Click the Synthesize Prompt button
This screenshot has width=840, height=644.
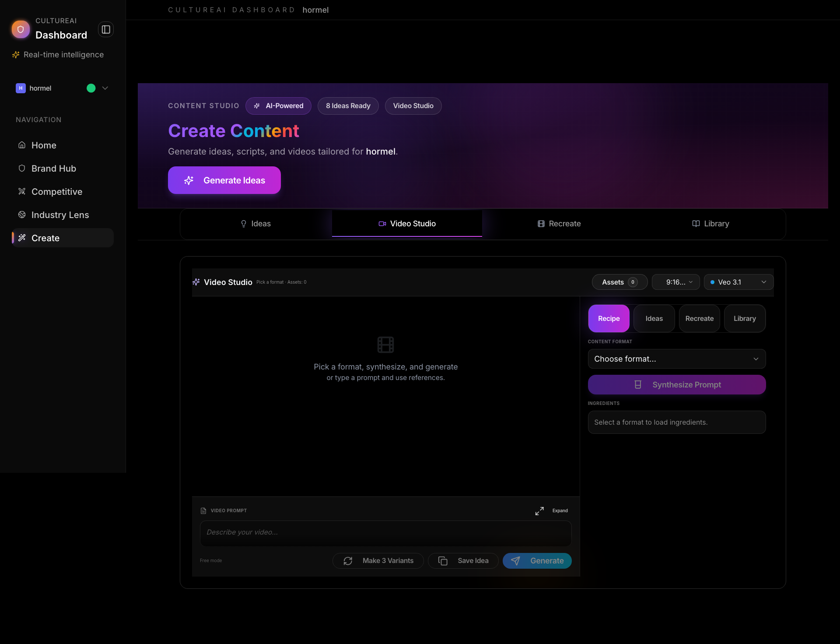tap(676, 384)
